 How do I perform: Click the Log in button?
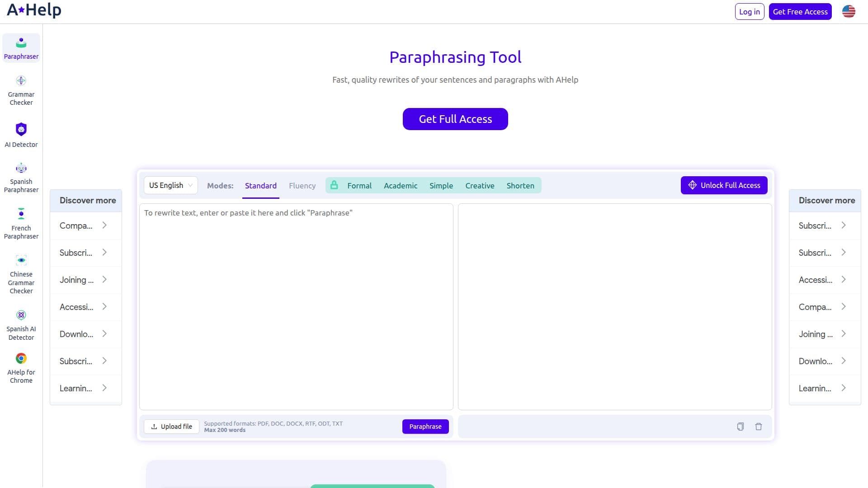click(x=750, y=12)
